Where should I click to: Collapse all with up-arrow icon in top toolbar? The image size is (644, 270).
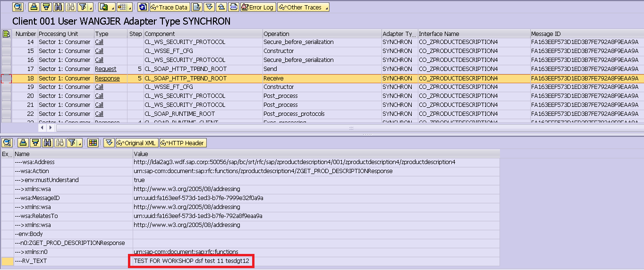[221, 7]
